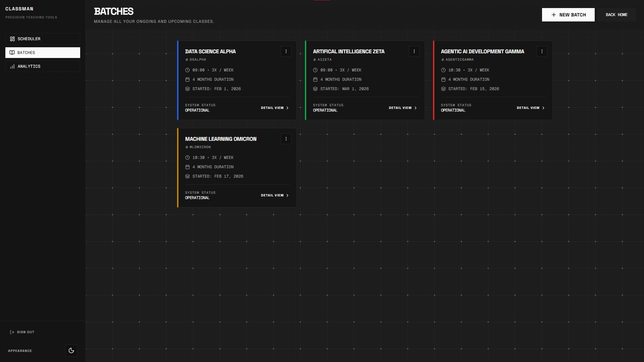Create a batch with New Batch button
The height and width of the screenshot is (362, 644).
pyautogui.click(x=568, y=15)
